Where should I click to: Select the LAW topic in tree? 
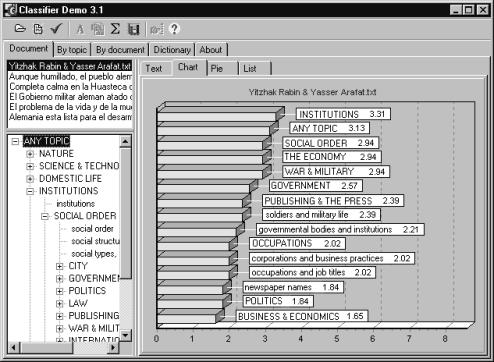[x=78, y=303]
